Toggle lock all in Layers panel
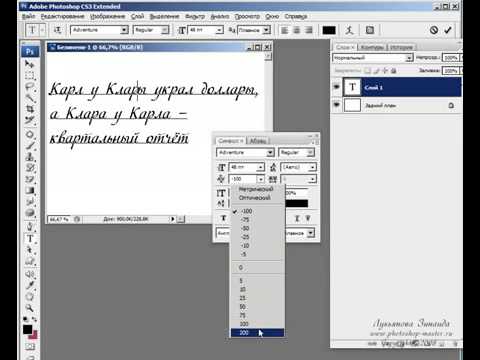480x360 pixels. point(394,71)
